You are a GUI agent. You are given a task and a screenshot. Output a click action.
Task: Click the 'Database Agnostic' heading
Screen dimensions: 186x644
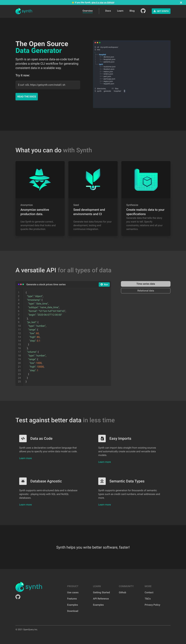[x=46, y=481]
